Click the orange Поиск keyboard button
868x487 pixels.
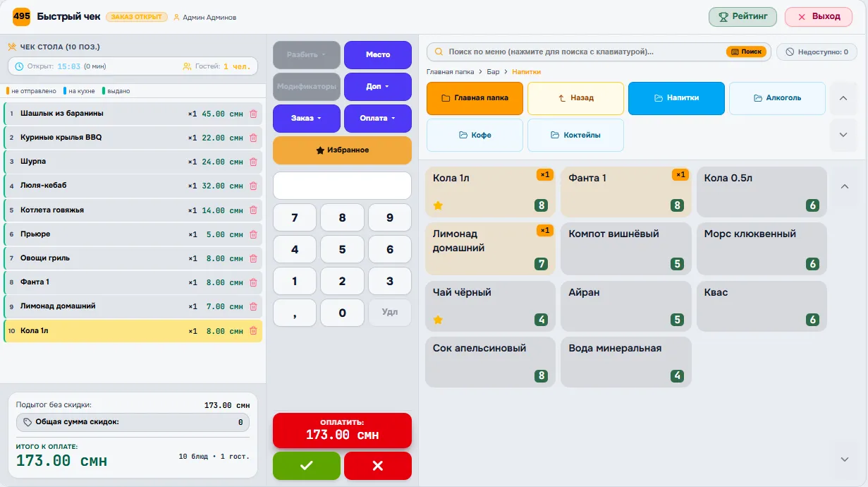click(x=746, y=52)
